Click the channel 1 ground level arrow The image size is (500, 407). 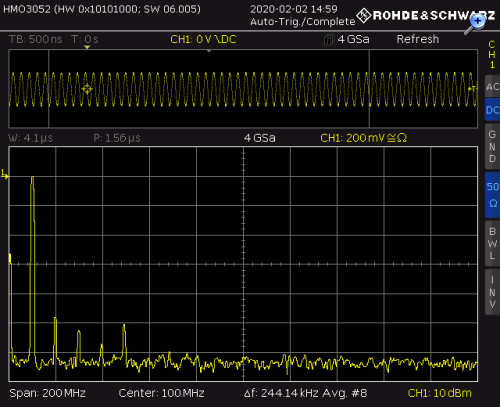point(5,174)
